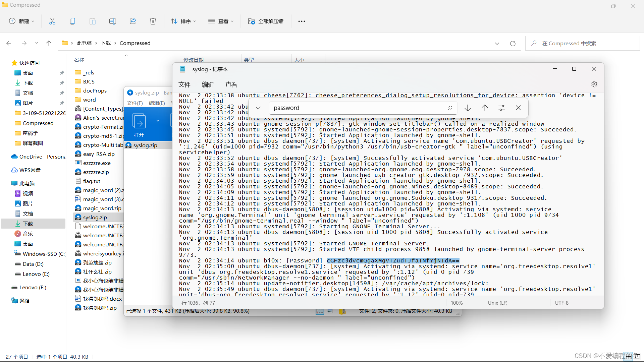The image size is (644, 362).
Task: Toggle the find options filter in Notepad
Action: [501, 108]
